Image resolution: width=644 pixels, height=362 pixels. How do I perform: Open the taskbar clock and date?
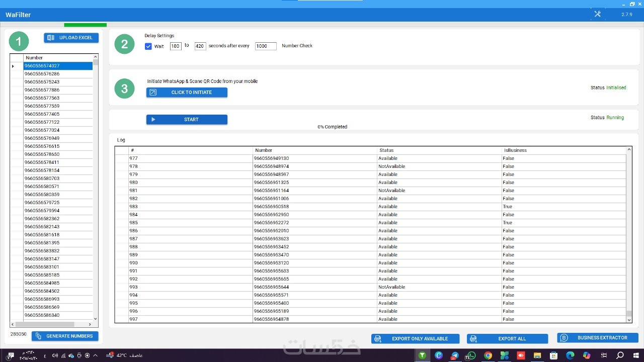coord(29,355)
